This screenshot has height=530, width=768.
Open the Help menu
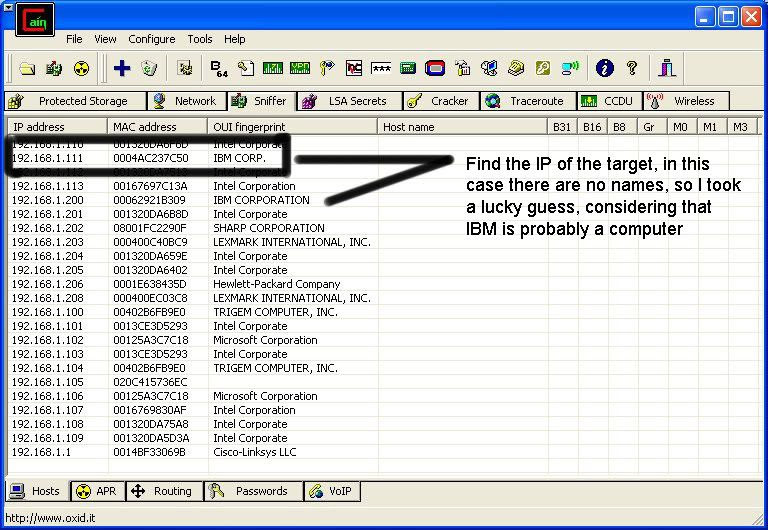point(235,39)
